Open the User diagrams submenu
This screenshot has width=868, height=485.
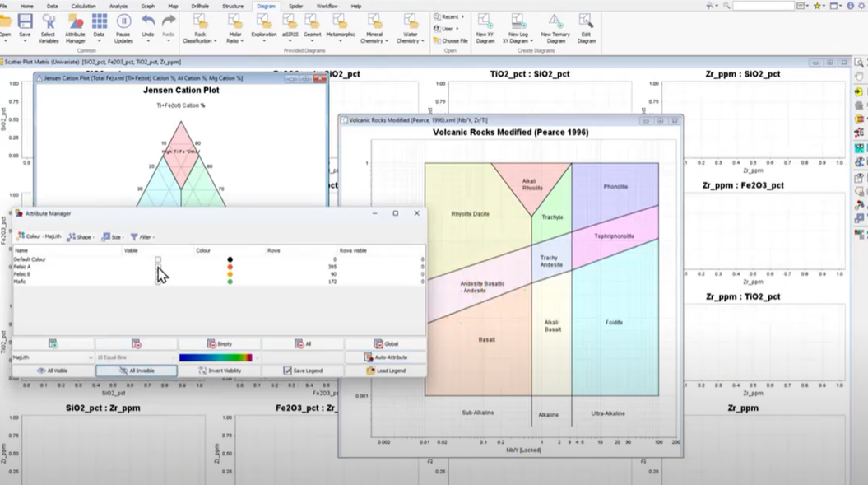coord(446,28)
